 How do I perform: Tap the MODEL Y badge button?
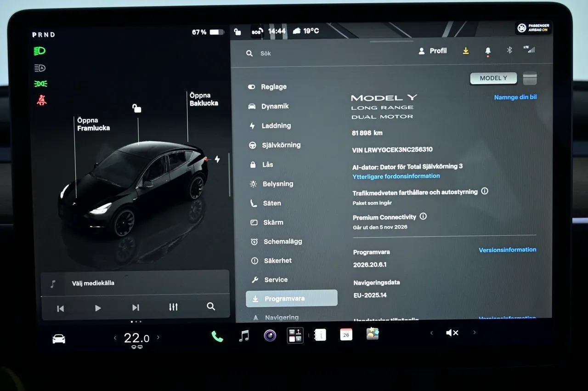pyautogui.click(x=493, y=79)
